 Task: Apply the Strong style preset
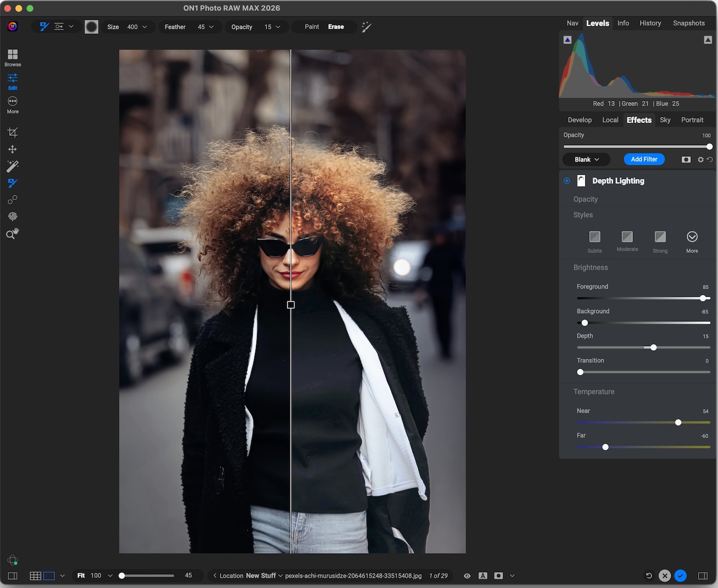(660, 237)
